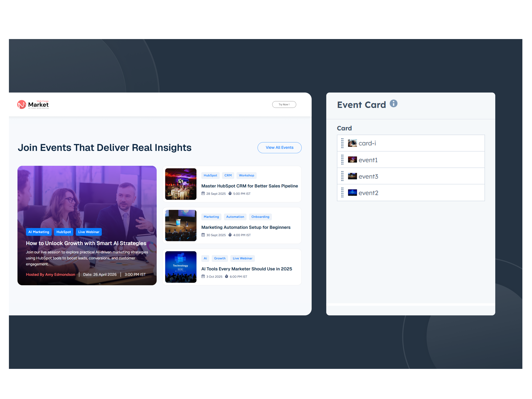Click the drag handle for card-i
This screenshot has width=532, height=399.
(342, 143)
